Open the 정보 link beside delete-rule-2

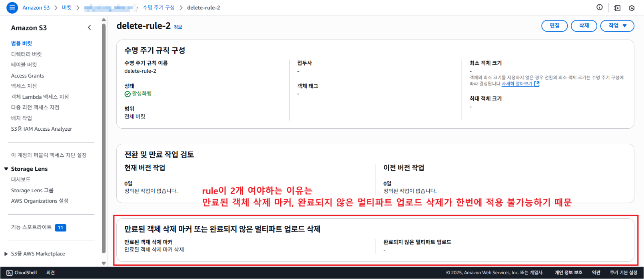click(x=178, y=27)
